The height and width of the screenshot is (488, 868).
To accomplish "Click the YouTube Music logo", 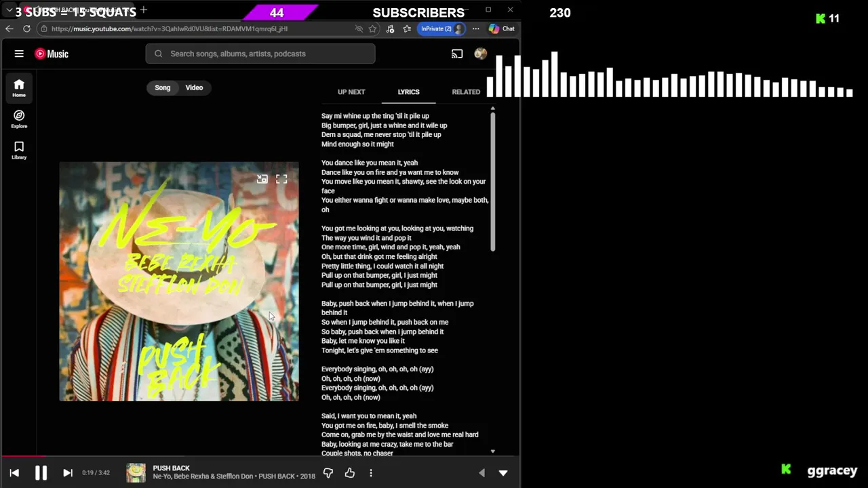I will pyautogui.click(x=52, y=54).
